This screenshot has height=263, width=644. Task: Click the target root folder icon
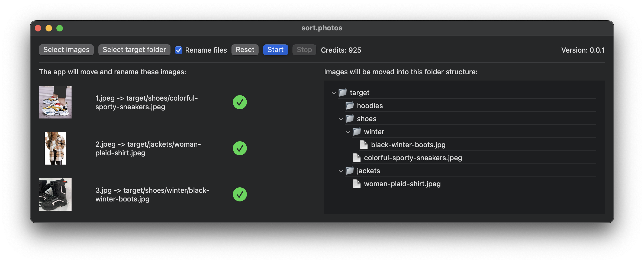click(x=343, y=93)
